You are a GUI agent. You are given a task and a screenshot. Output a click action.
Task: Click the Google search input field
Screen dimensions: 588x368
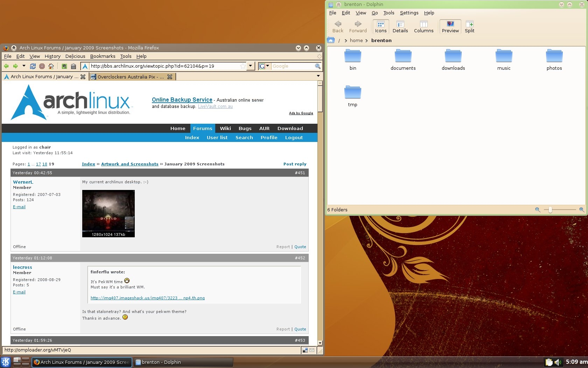coord(293,66)
